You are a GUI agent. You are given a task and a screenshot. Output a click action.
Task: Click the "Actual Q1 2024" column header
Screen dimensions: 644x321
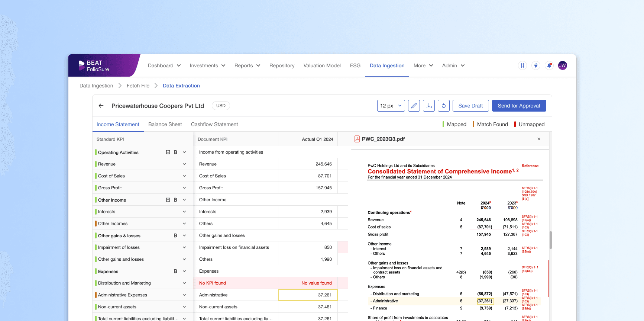317,139
